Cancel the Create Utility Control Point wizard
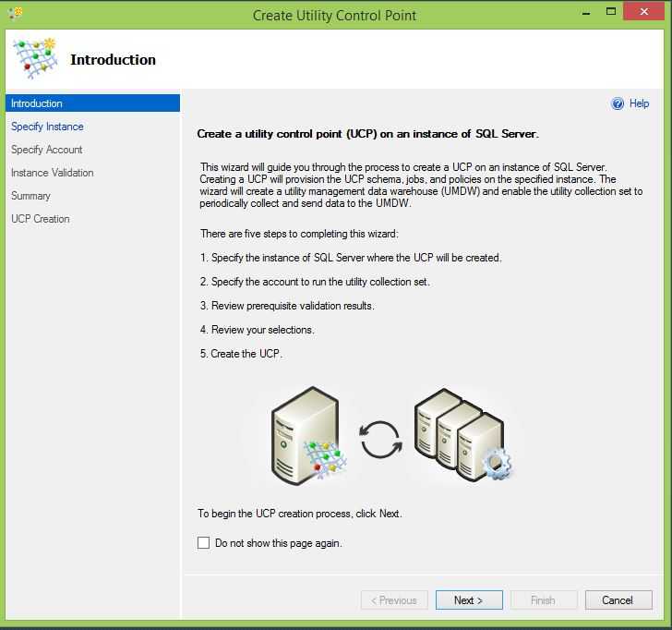The image size is (672, 630). pyautogui.click(x=618, y=600)
